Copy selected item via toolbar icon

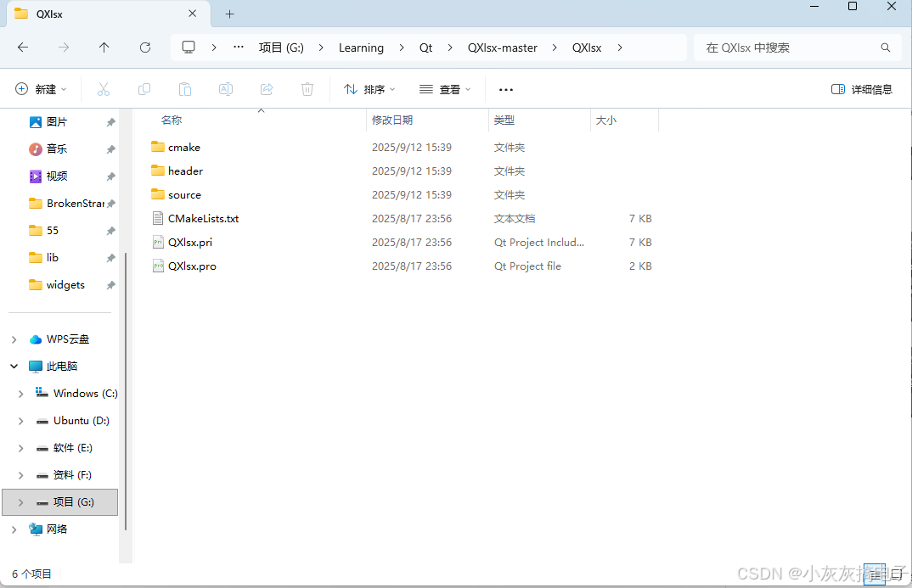[x=144, y=89]
